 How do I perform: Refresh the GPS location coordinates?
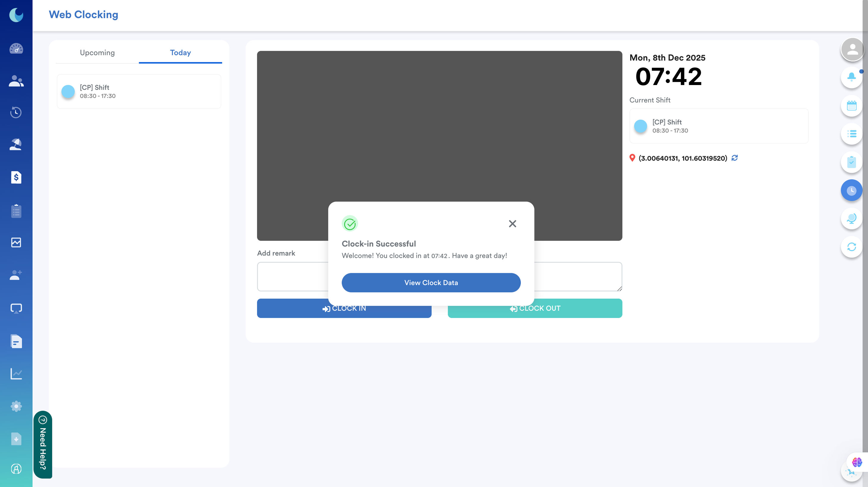tap(734, 158)
